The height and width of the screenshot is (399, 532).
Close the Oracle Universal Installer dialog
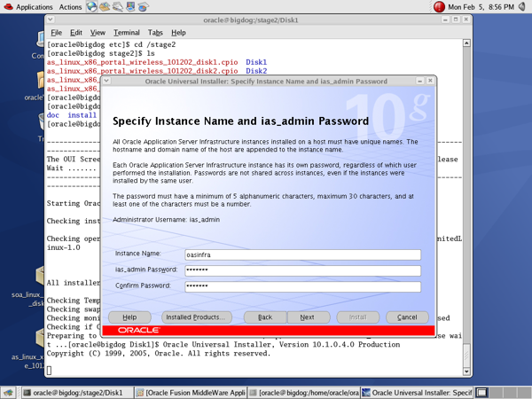430,81
